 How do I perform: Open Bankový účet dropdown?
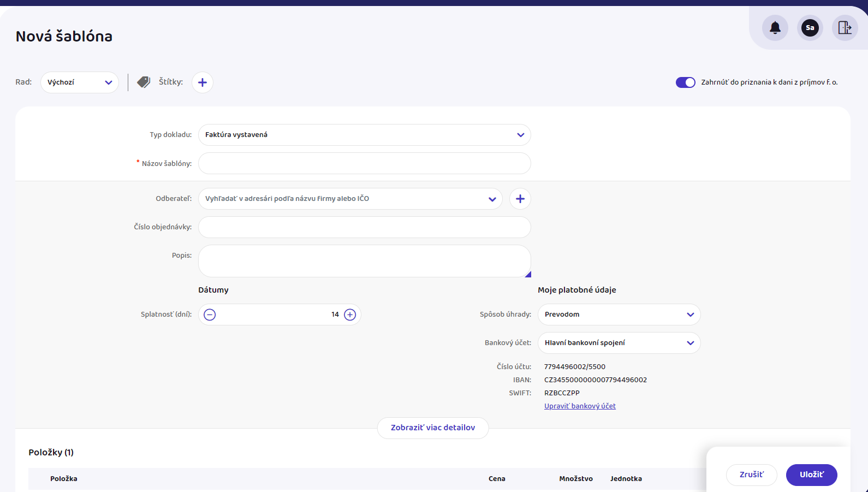tap(619, 343)
